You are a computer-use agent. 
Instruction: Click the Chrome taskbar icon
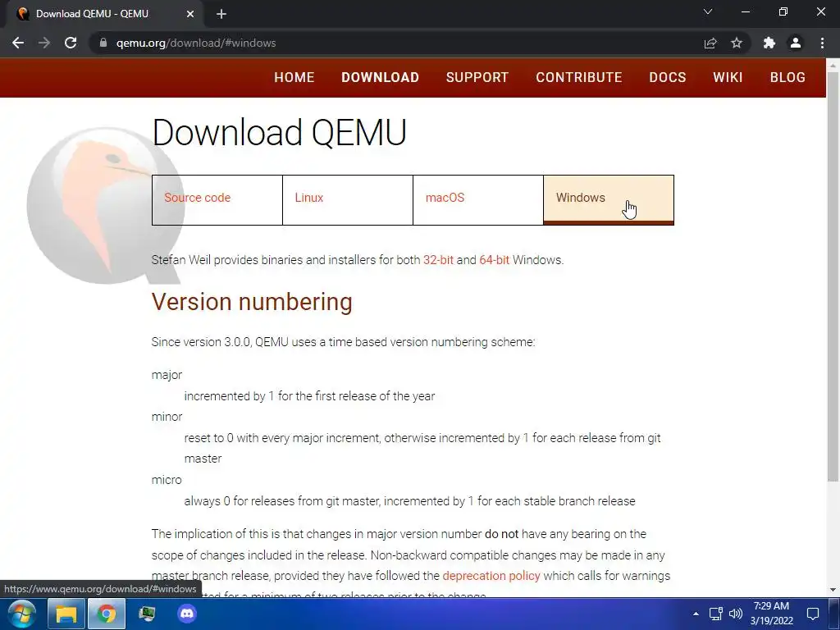[x=106, y=614]
